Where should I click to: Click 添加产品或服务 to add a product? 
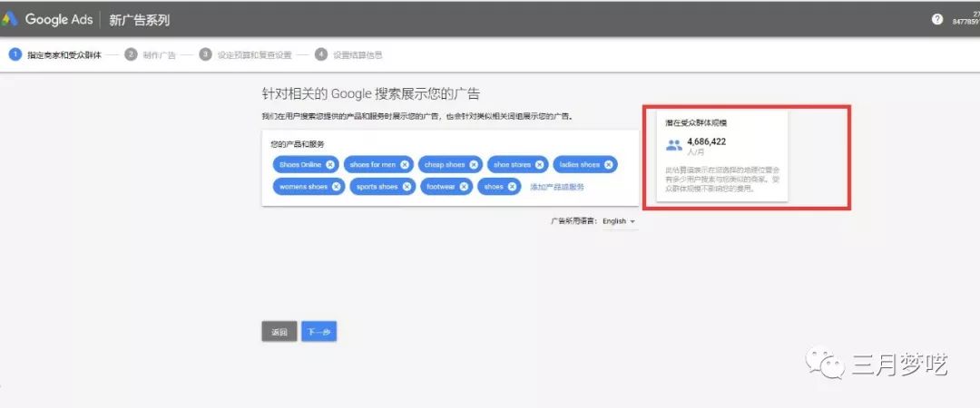click(557, 187)
